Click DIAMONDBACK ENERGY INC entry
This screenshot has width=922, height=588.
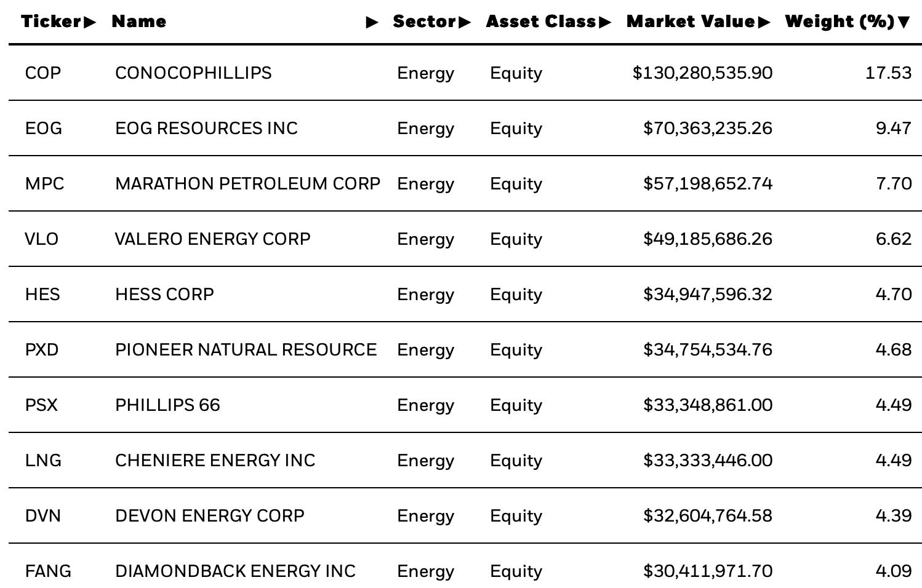(x=235, y=571)
